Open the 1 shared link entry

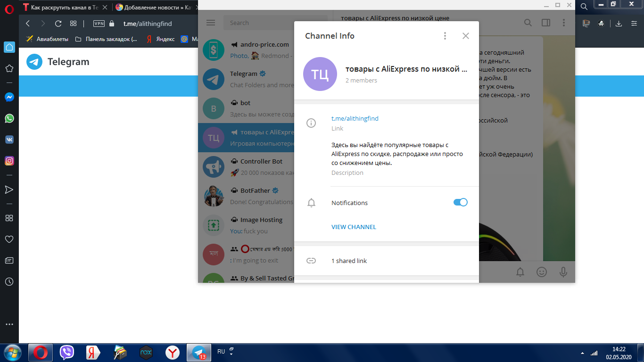[349, 261]
